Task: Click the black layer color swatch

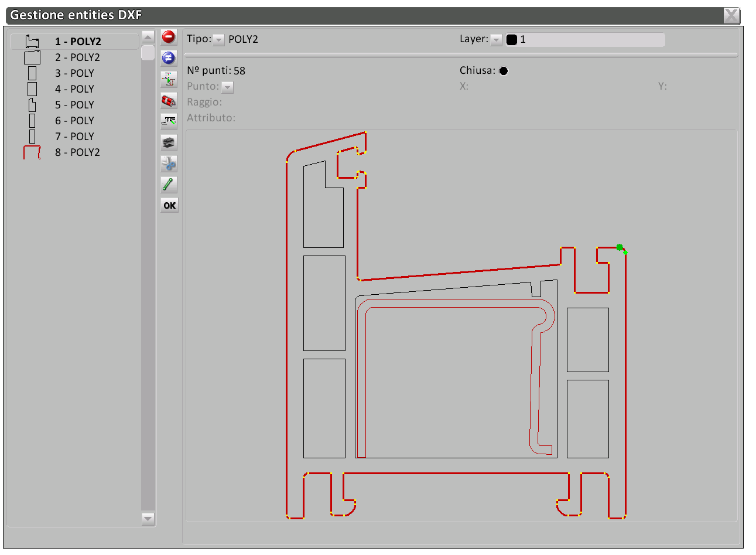Action: pyautogui.click(x=512, y=40)
